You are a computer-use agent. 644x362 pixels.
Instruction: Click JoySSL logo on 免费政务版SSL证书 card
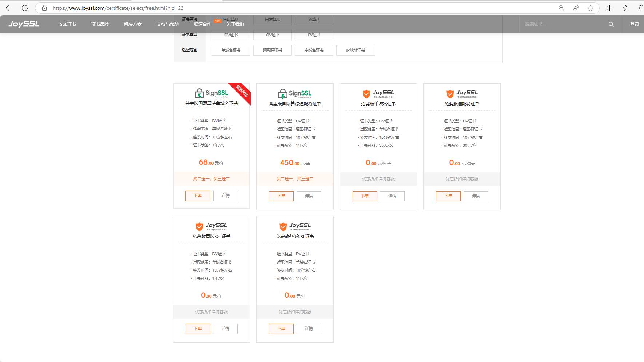point(295,226)
